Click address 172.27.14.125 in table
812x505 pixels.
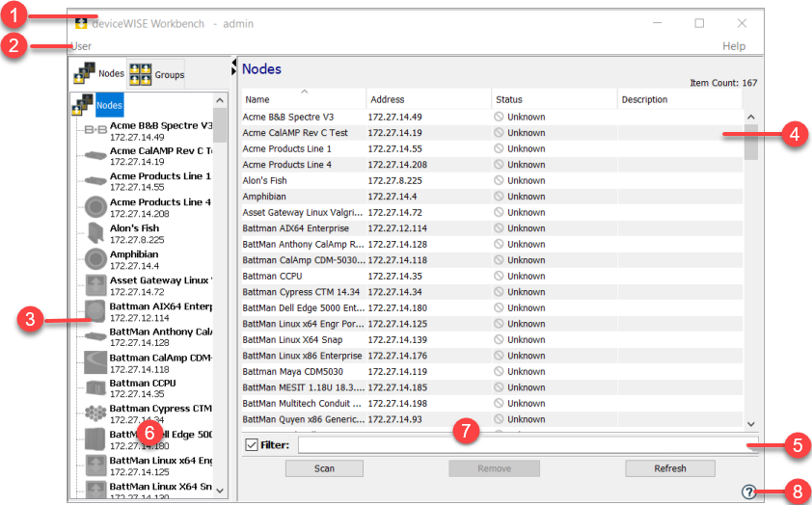coord(397,324)
